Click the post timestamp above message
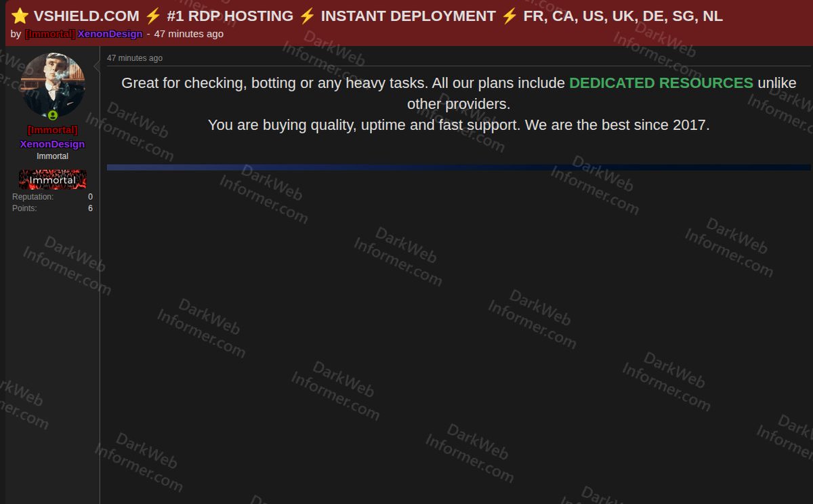Screen dimensions: 813x504 (135, 58)
